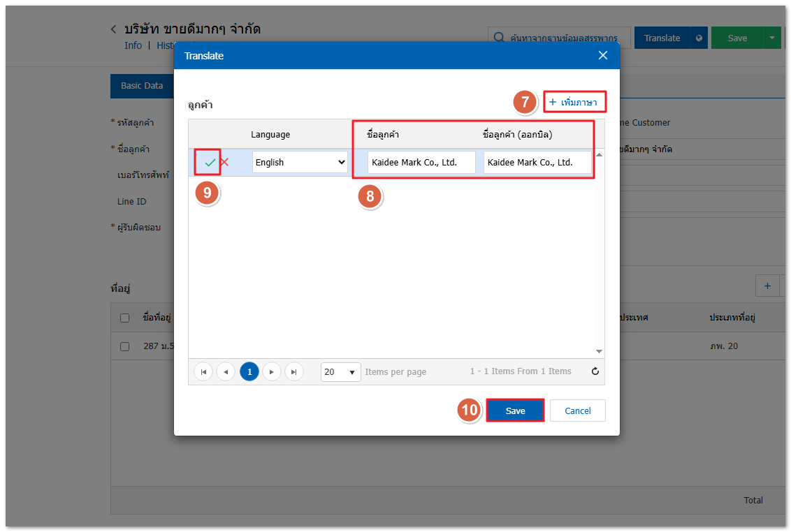
Task: Switch to the Basic Data tab
Action: pos(142,86)
